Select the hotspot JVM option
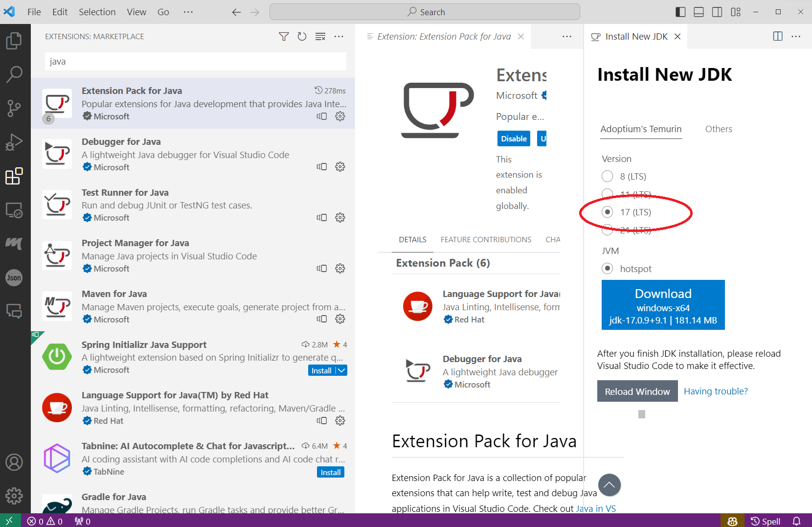 click(x=608, y=268)
